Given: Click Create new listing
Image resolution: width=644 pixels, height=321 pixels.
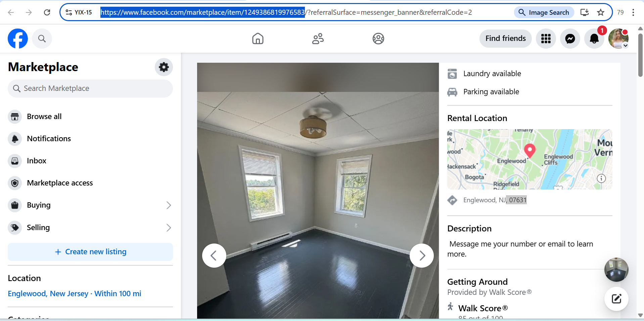Looking at the screenshot, I should click(90, 252).
